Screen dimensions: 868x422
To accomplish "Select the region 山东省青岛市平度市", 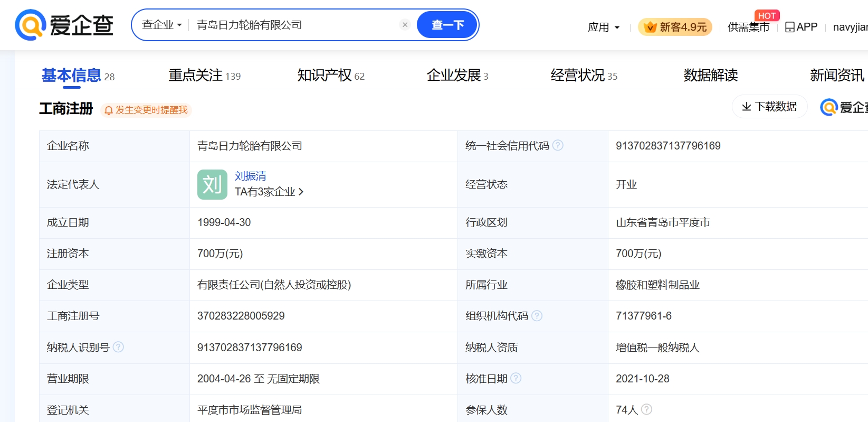I will (x=663, y=222).
